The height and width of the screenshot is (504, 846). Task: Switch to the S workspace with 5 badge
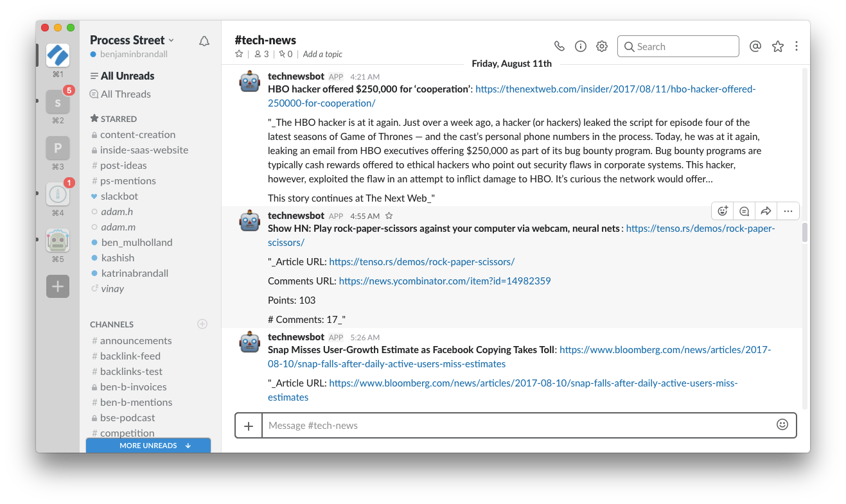58,102
